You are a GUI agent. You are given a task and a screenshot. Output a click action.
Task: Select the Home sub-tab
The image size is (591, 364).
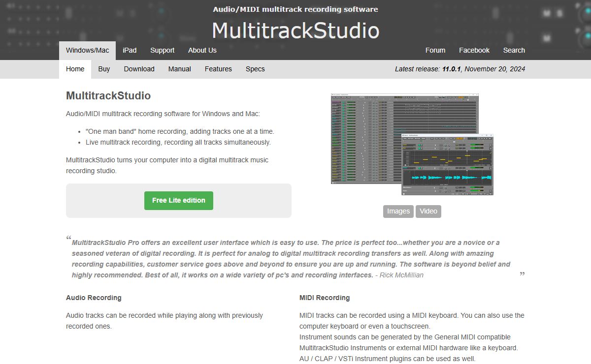[x=75, y=69]
